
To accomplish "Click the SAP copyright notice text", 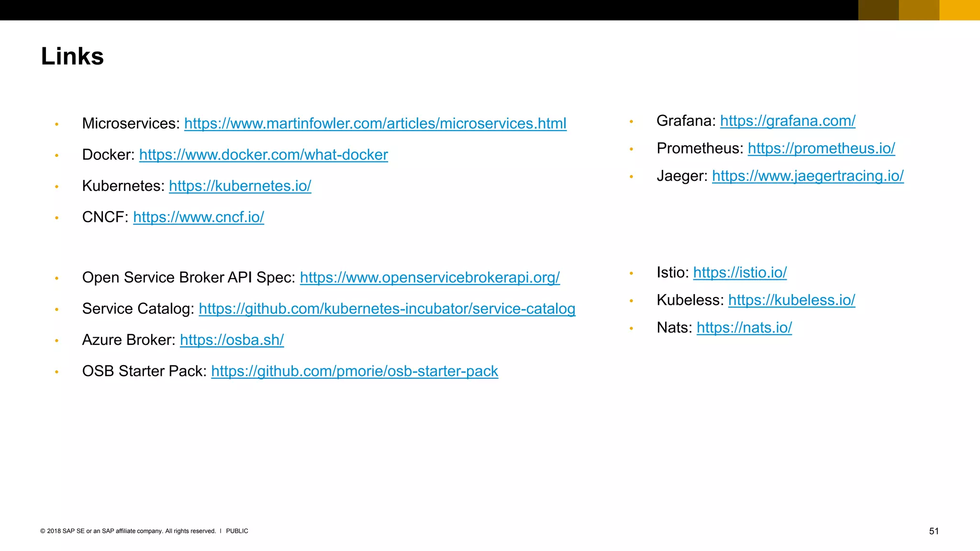I will click(128, 531).
